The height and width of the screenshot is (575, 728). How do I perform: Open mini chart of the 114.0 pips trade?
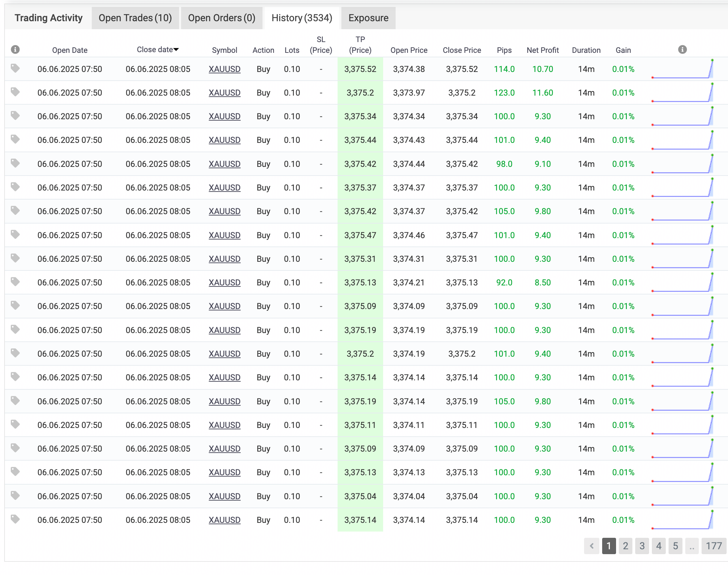pos(682,69)
